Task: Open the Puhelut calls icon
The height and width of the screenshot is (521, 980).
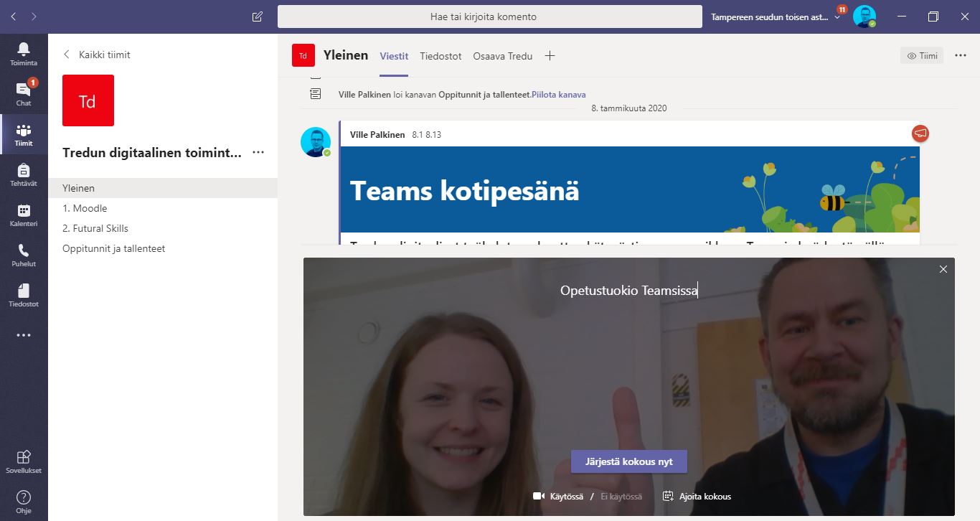Action: (24, 255)
